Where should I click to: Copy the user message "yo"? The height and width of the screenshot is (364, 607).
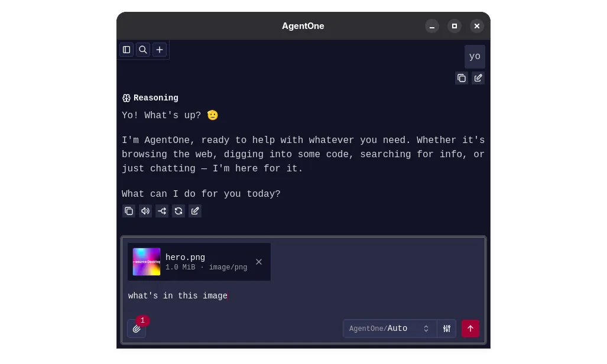coord(462,78)
